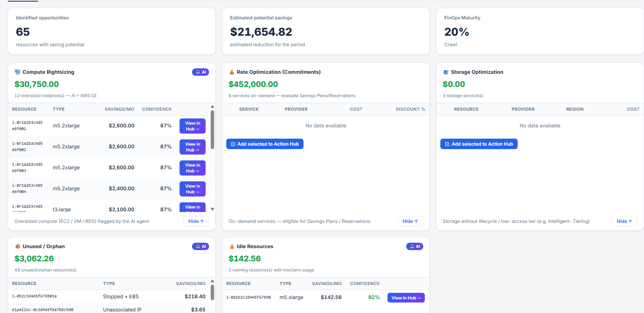Click the AI badge on Idle Resources

(415, 246)
